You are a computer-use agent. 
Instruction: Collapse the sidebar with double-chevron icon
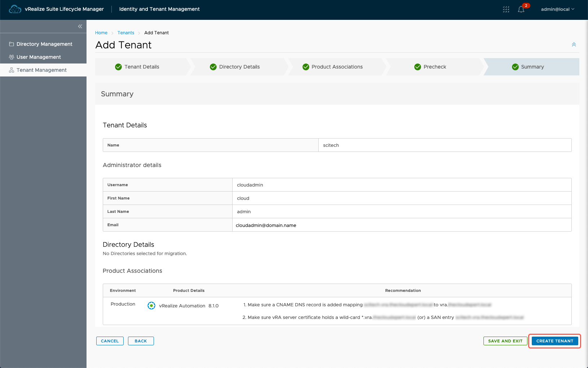tap(80, 26)
